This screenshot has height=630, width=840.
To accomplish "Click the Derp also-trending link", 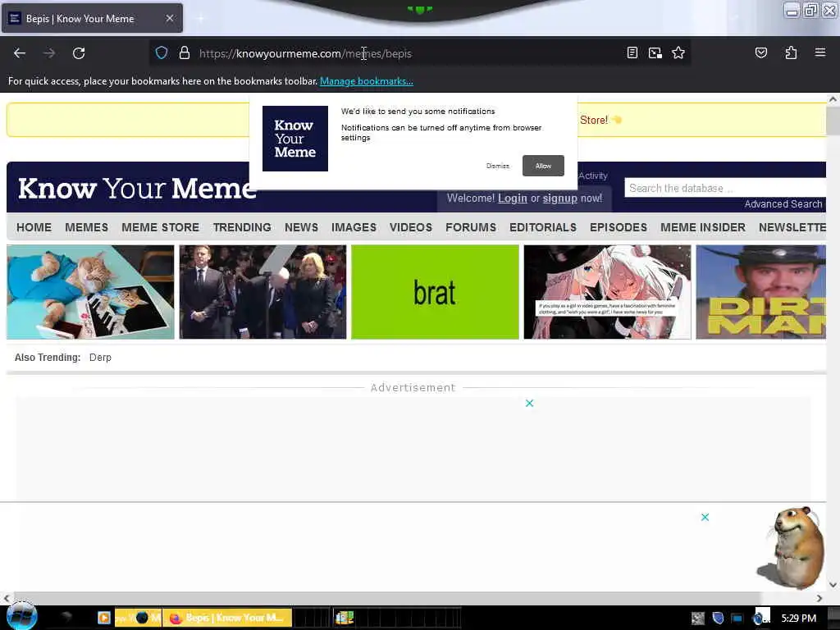I will tap(100, 358).
